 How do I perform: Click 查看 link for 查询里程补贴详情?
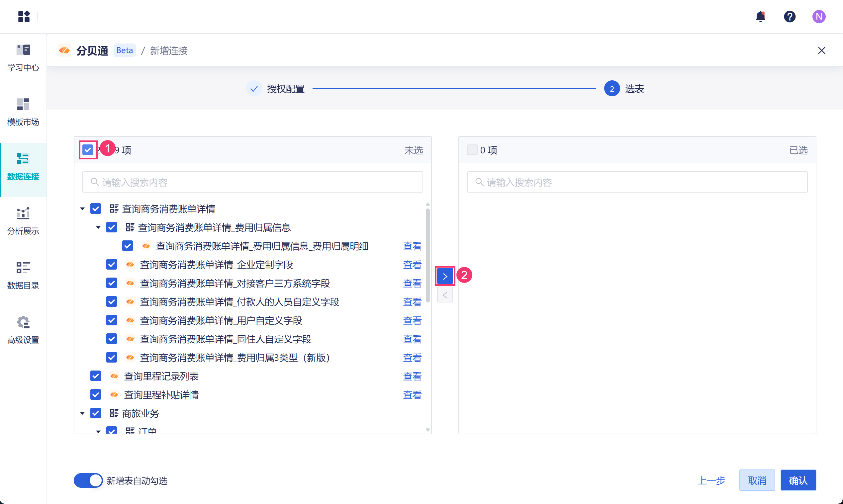coord(412,395)
